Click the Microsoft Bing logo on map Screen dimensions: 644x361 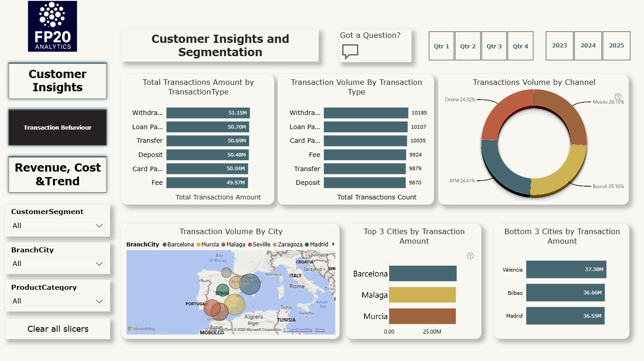pos(142,329)
